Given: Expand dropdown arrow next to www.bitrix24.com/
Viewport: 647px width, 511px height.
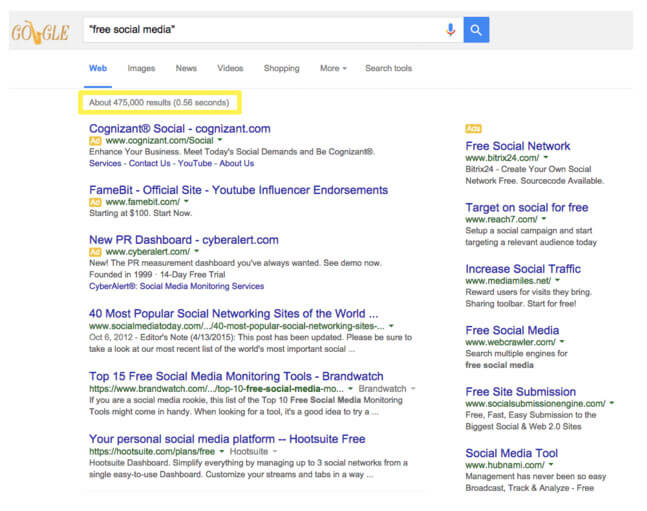Looking at the screenshot, I should (x=546, y=157).
